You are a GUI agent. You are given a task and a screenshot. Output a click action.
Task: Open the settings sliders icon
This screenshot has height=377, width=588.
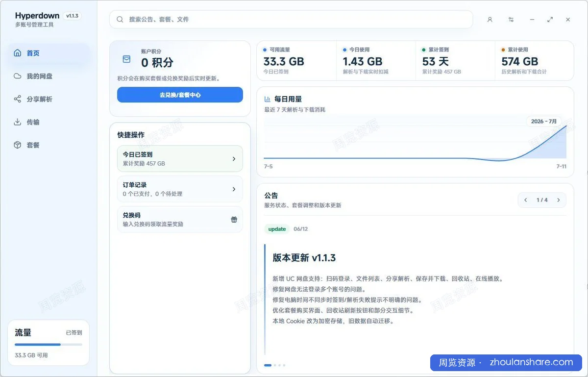(511, 20)
